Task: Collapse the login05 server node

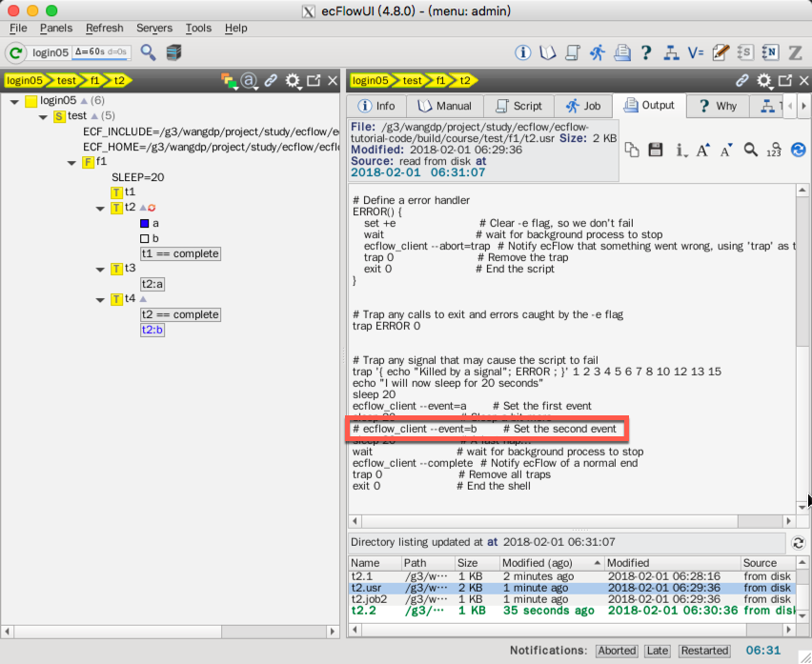Action: click(x=14, y=101)
